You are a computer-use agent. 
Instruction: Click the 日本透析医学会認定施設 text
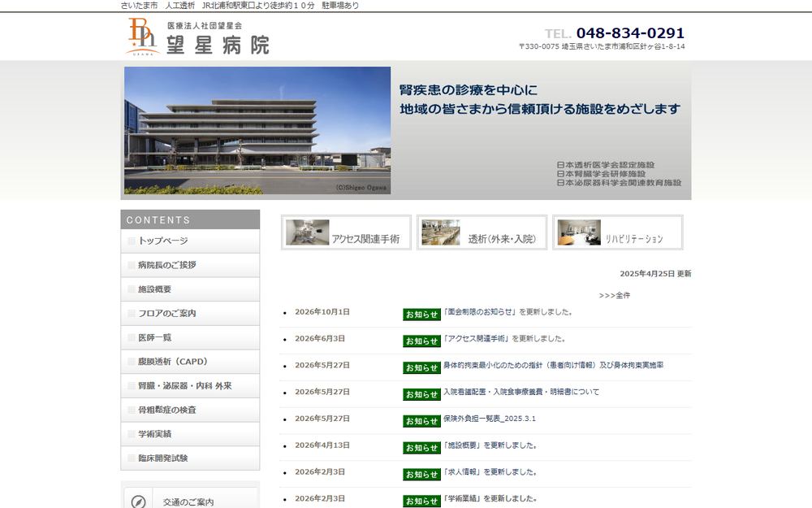606,165
